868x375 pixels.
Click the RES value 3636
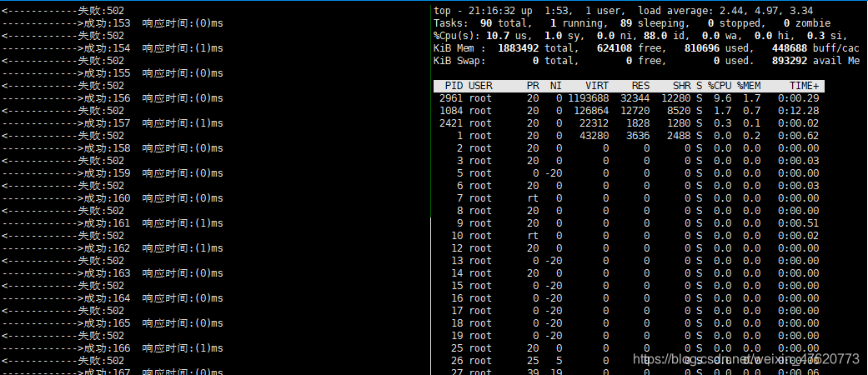(x=638, y=136)
